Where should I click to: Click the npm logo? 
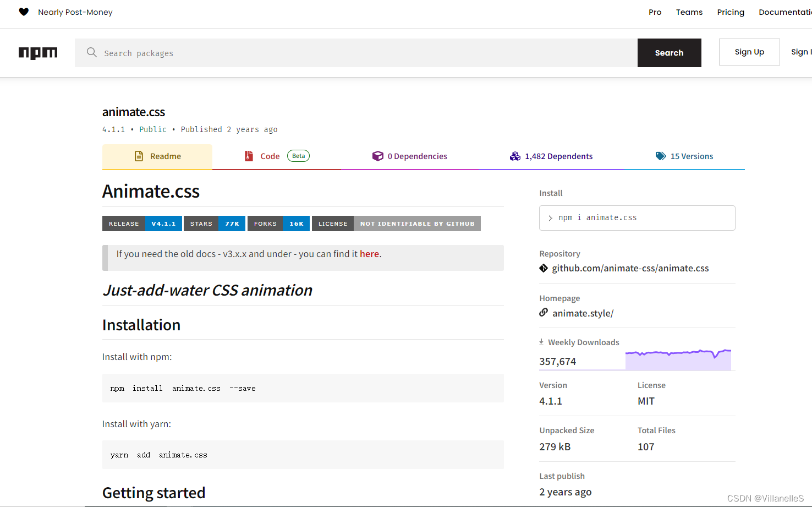click(x=37, y=52)
